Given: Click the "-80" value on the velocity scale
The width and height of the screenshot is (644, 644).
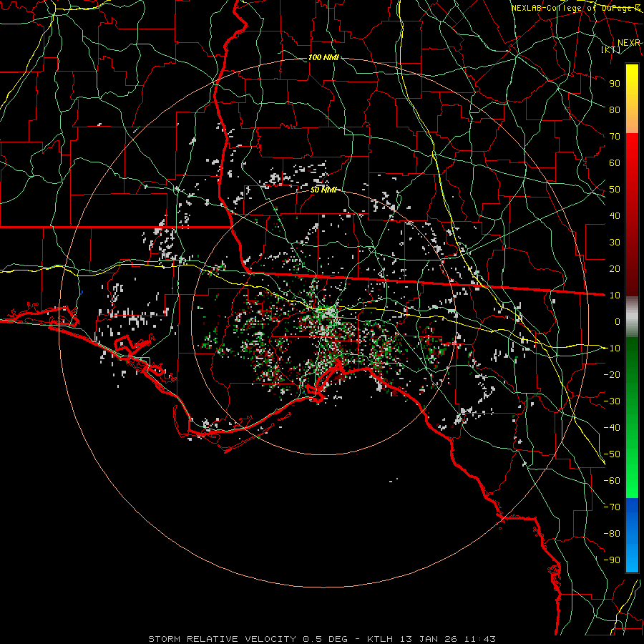Looking at the screenshot, I should (x=612, y=534).
